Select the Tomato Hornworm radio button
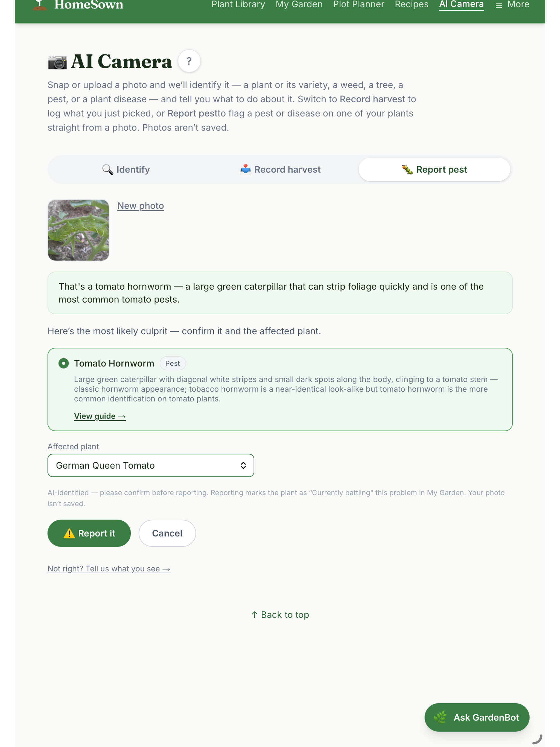Viewport: 560px width, 747px height. point(63,363)
